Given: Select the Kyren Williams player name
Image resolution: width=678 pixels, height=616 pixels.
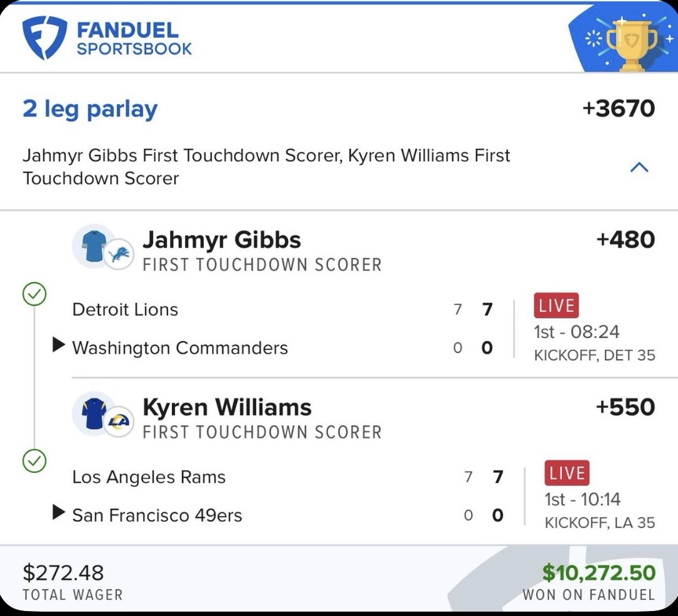Looking at the screenshot, I should [227, 407].
